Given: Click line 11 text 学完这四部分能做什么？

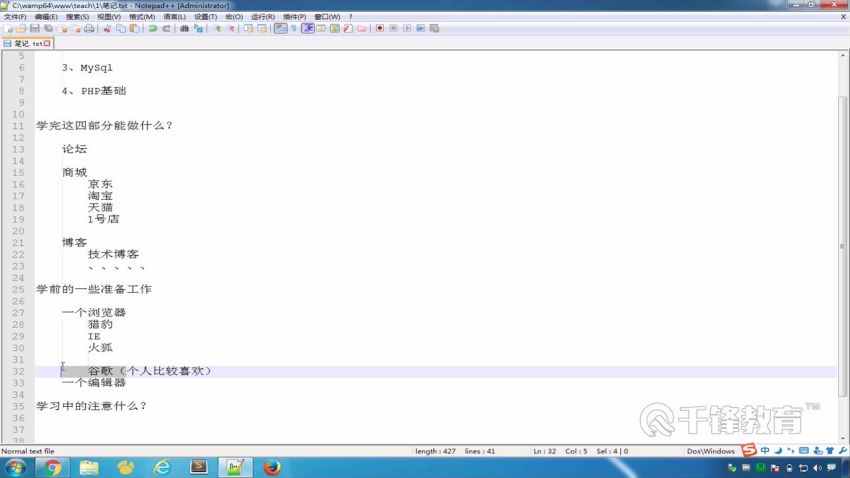Looking at the screenshot, I should click(x=104, y=126).
